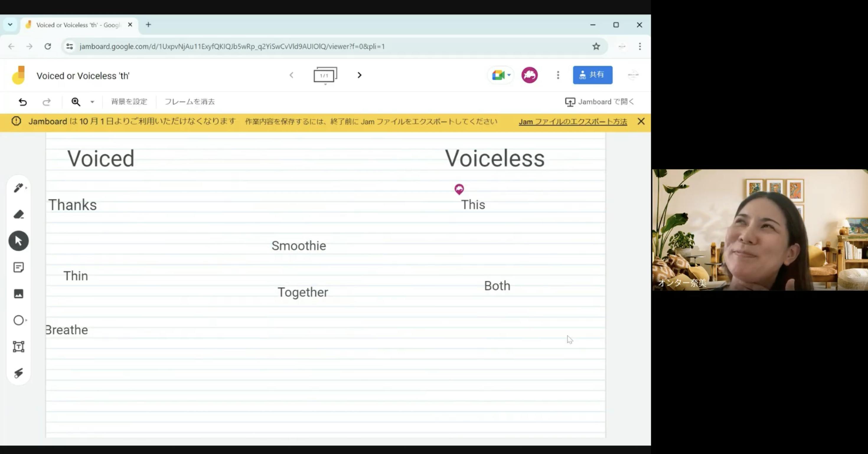Expand the zoom level dropdown arrow
Viewport: 868px width, 454px height.
[92, 102]
